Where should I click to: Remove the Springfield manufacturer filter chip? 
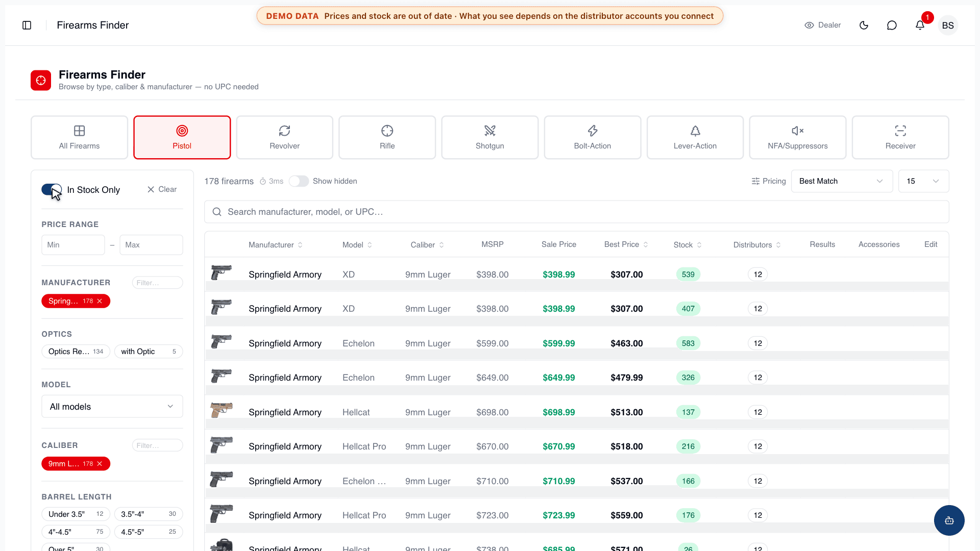point(100,301)
